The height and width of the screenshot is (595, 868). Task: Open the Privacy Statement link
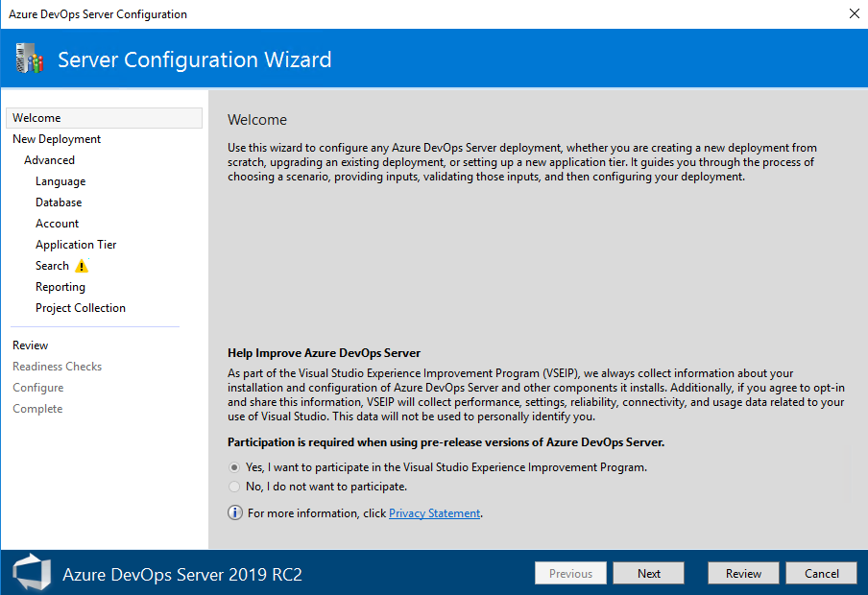point(434,512)
